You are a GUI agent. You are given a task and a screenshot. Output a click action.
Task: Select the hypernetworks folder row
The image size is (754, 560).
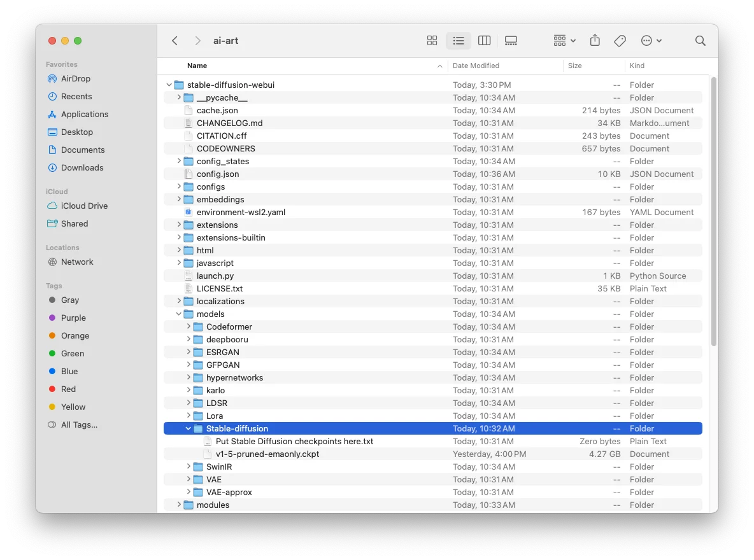click(x=433, y=377)
